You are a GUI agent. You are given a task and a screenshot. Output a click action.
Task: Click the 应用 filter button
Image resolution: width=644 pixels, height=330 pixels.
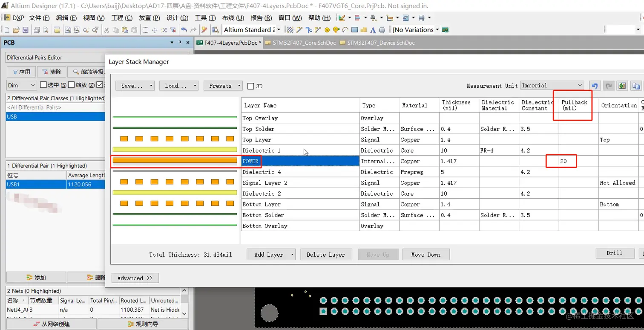pyautogui.click(x=21, y=72)
